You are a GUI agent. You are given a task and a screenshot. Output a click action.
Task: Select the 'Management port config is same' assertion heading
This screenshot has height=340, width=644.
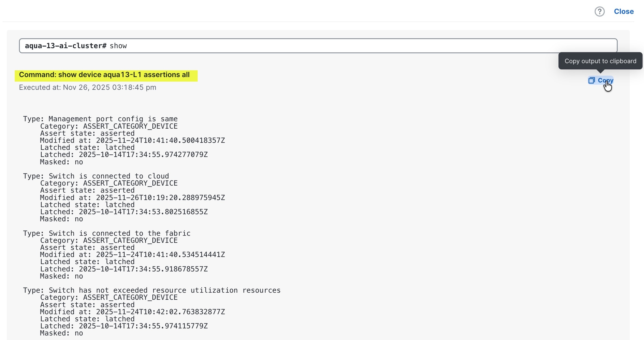(x=100, y=119)
